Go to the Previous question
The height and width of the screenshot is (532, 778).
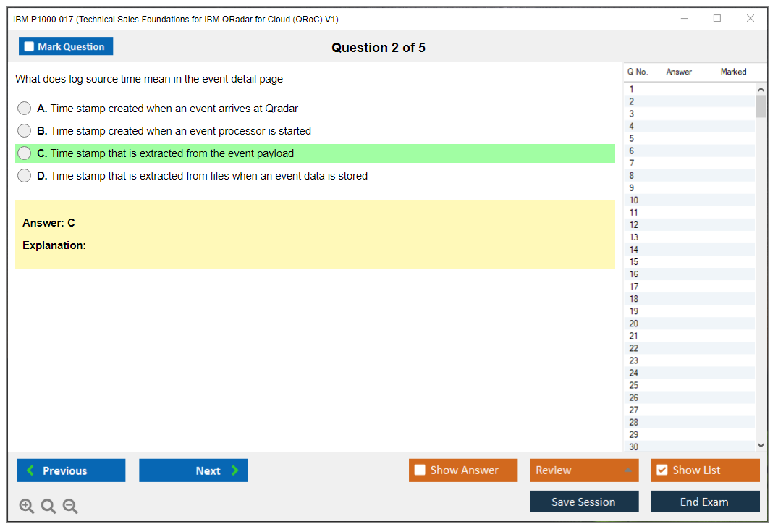71,470
